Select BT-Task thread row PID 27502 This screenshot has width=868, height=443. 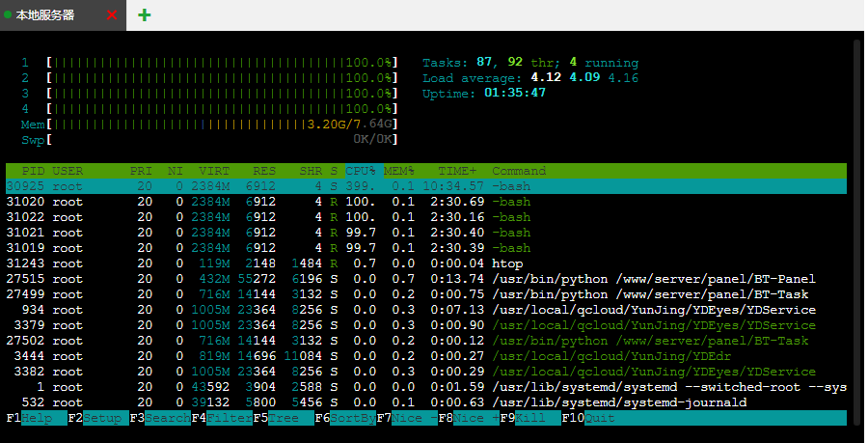pyautogui.click(x=426, y=341)
